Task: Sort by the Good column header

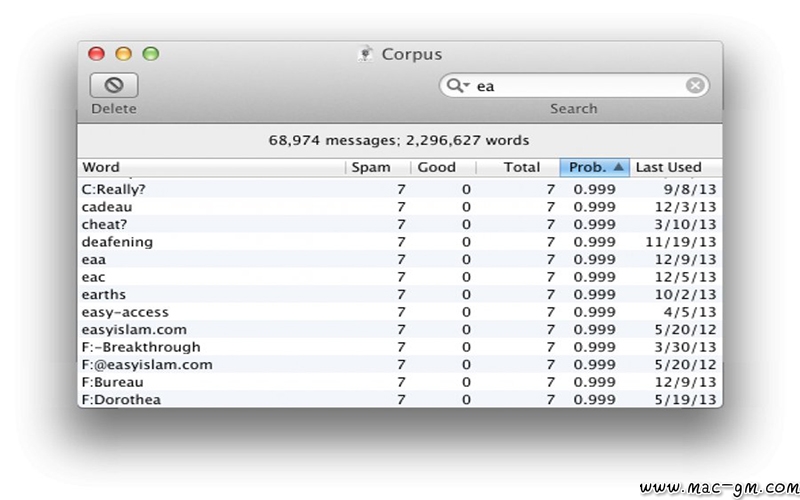Action: [443, 167]
